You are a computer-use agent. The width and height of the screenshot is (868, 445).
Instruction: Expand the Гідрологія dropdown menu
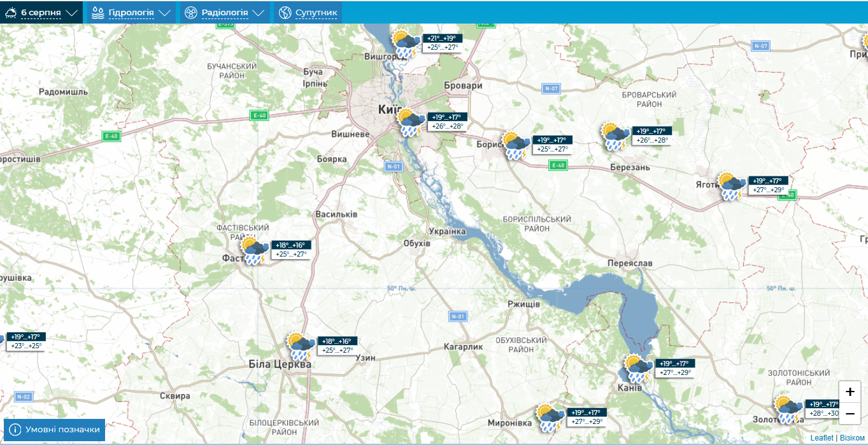131,13
